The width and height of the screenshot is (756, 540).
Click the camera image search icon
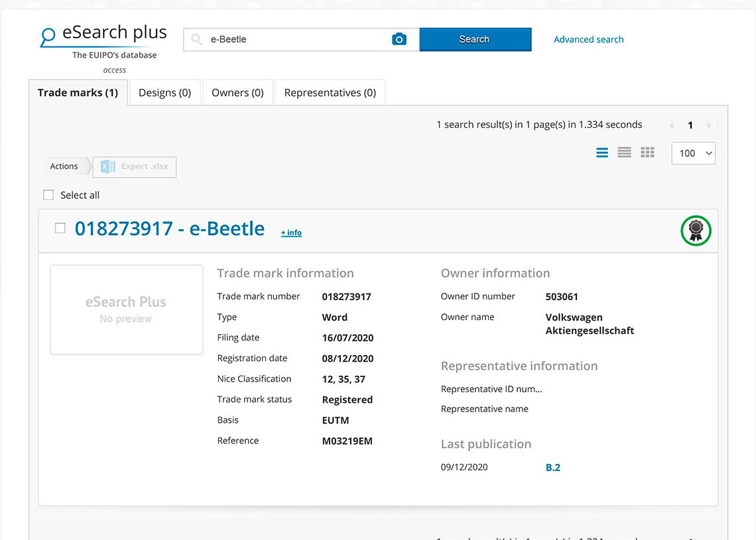coord(399,39)
